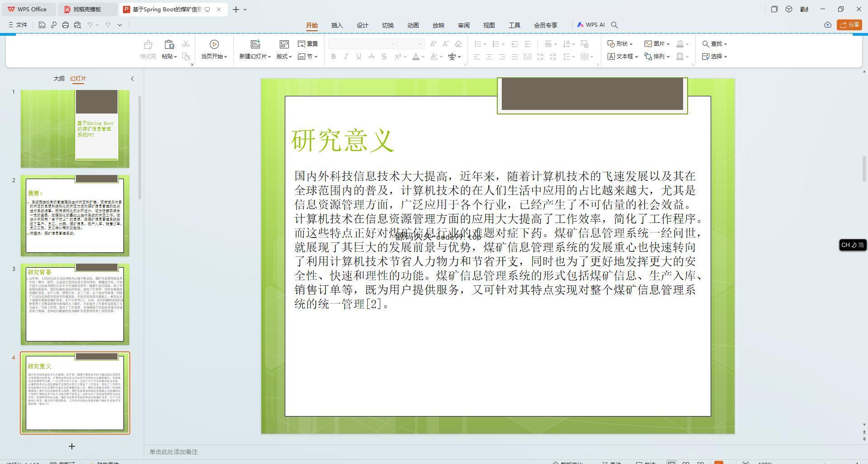Toggle Strikethrough formatting

371,57
